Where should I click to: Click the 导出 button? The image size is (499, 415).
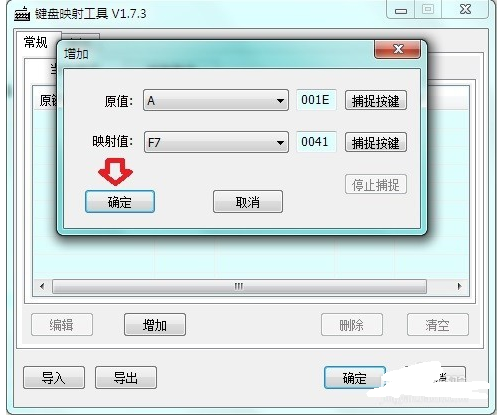click(x=126, y=378)
